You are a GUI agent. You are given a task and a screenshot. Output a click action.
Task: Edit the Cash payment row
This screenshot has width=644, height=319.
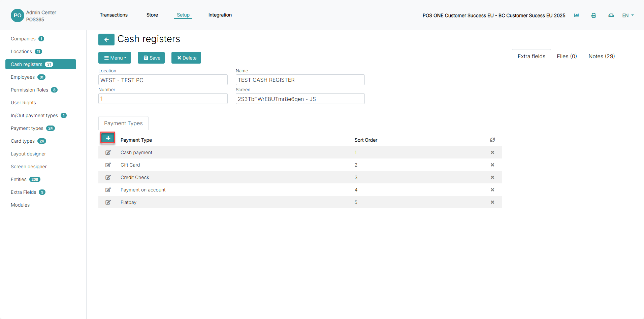pyautogui.click(x=108, y=152)
